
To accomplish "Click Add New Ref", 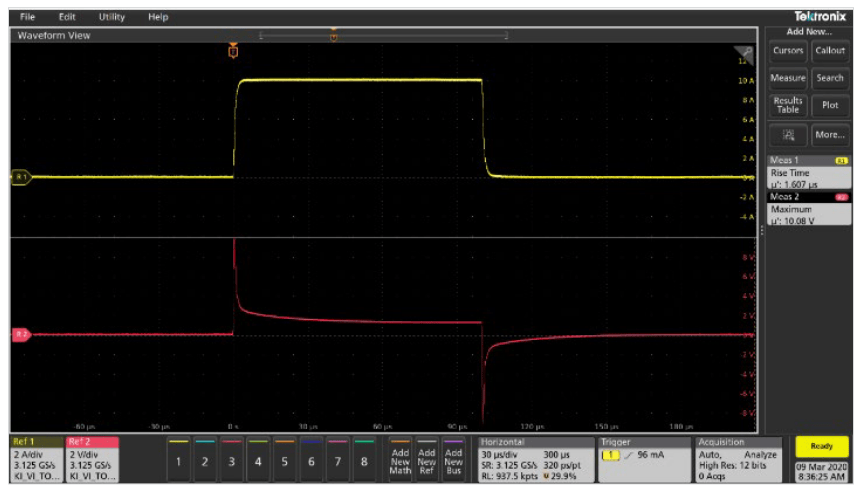I will click(x=427, y=461).
